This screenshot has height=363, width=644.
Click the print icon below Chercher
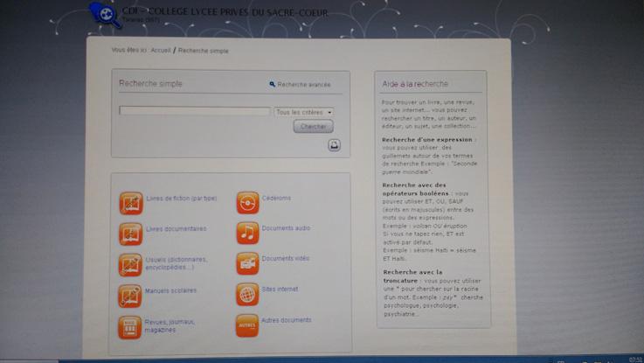(334, 145)
